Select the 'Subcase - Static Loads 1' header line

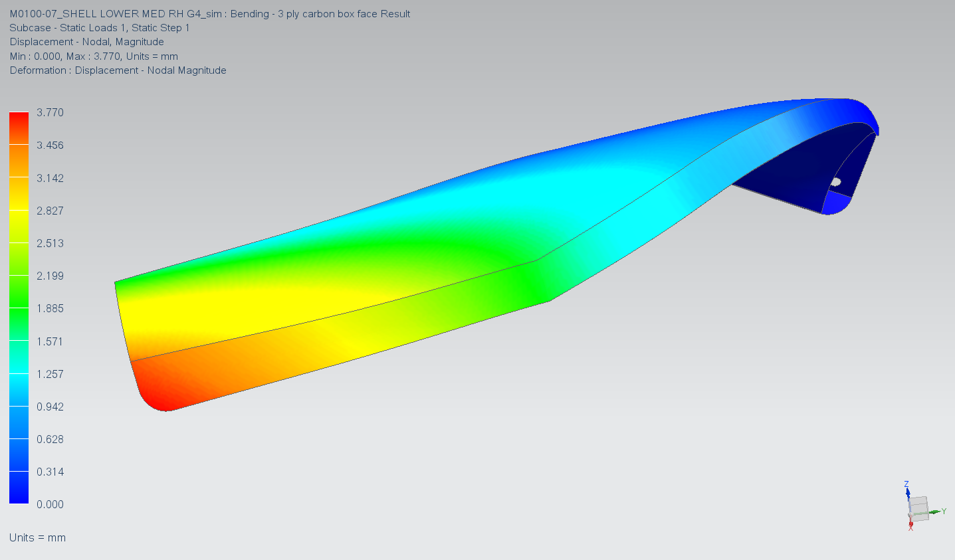100,28
